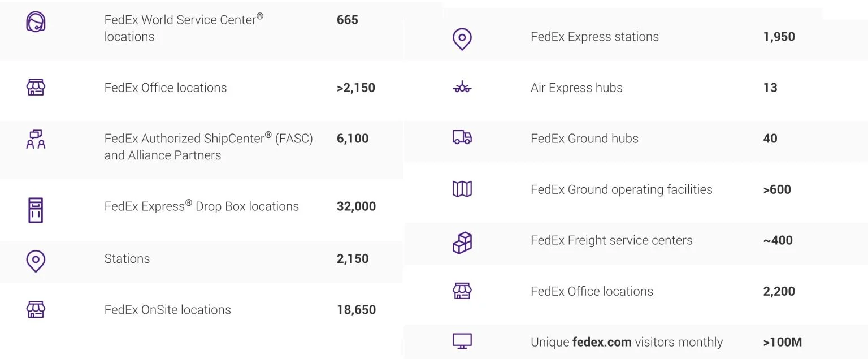This screenshot has height=359, width=868.
Task: Select the 32,000 drop box count
Action: (x=356, y=206)
